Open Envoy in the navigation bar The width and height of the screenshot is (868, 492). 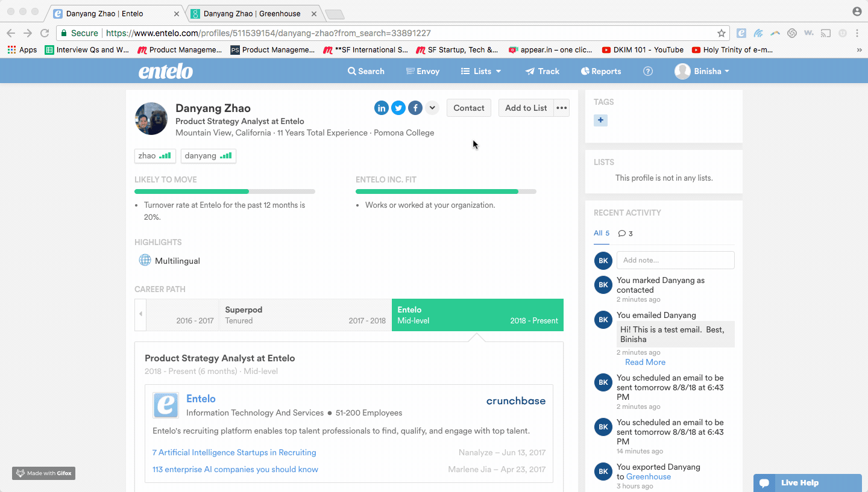tap(423, 71)
